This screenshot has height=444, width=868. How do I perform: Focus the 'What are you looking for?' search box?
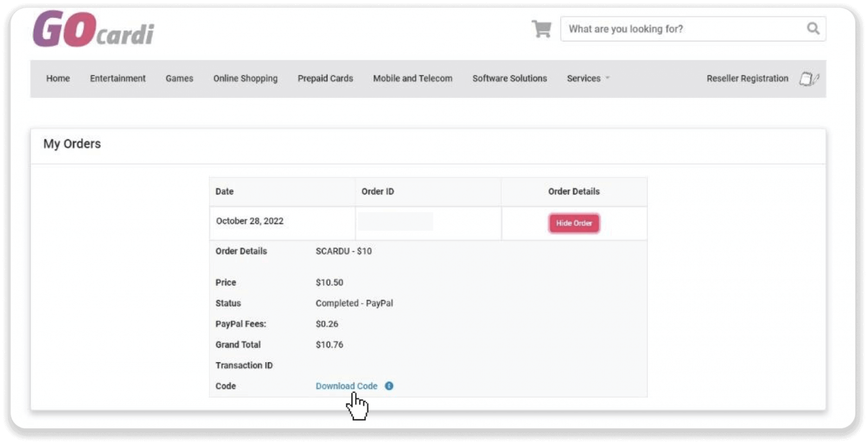(x=682, y=29)
